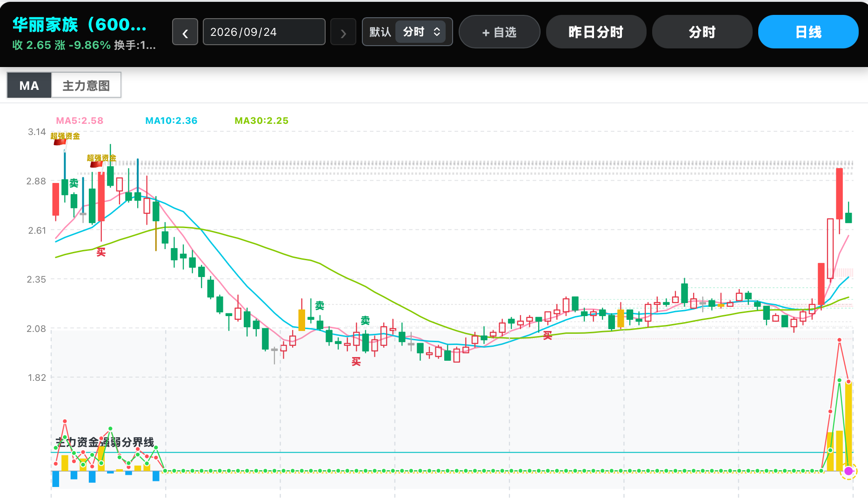The image size is (868, 500).
Task: Switch to the 分时 chart view
Action: [x=702, y=32]
